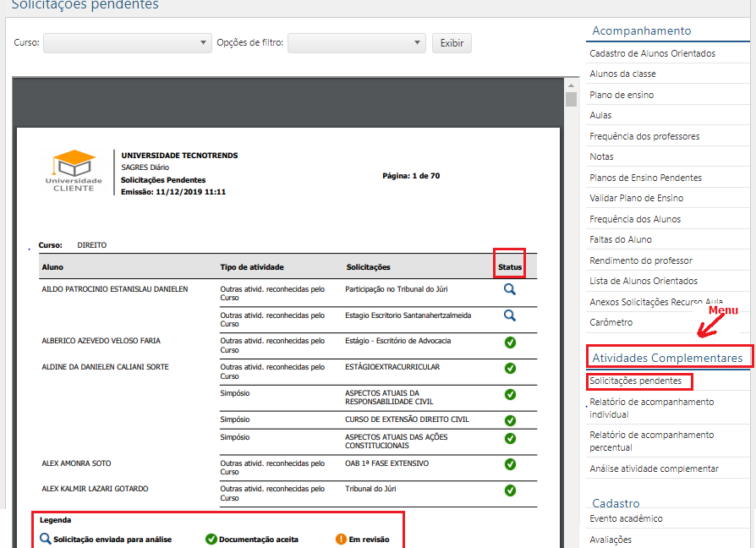Click the status icon for ASPECTOS ATUAIS DA RESPONSABILIDADE CIVIL
Viewport: 756px width, 548px height.
pos(509,394)
